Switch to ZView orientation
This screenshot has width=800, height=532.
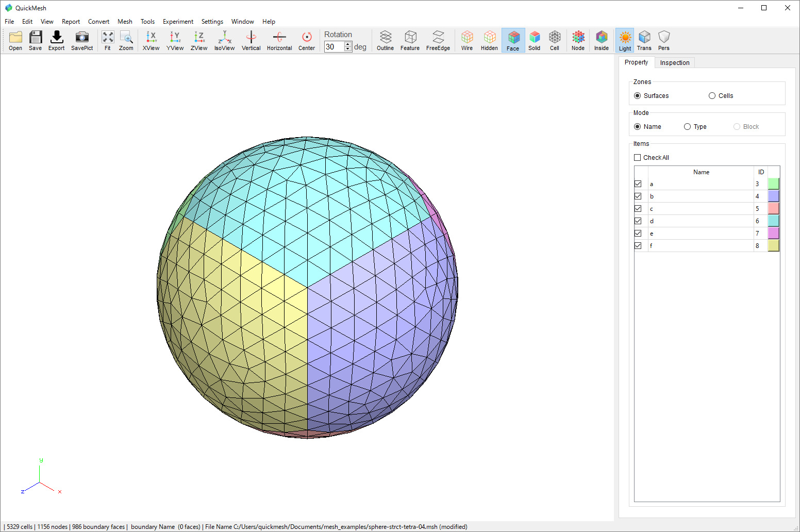199,40
